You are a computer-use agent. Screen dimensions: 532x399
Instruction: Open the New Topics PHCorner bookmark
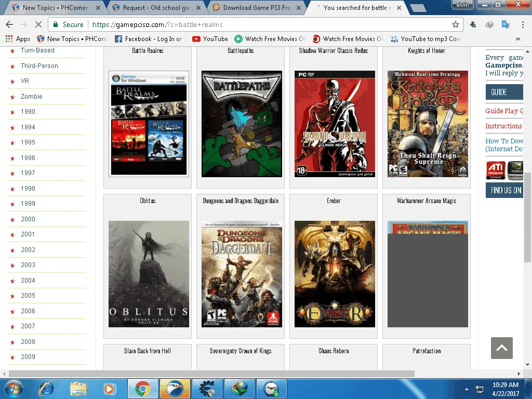pos(72,39)
